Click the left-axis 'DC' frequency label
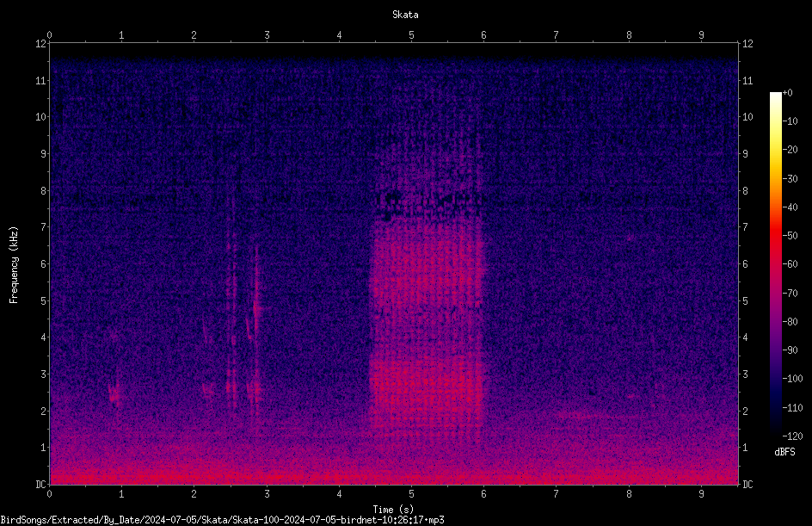The width and height of the screenshot is (812, 526). click(x=41, y=484)
